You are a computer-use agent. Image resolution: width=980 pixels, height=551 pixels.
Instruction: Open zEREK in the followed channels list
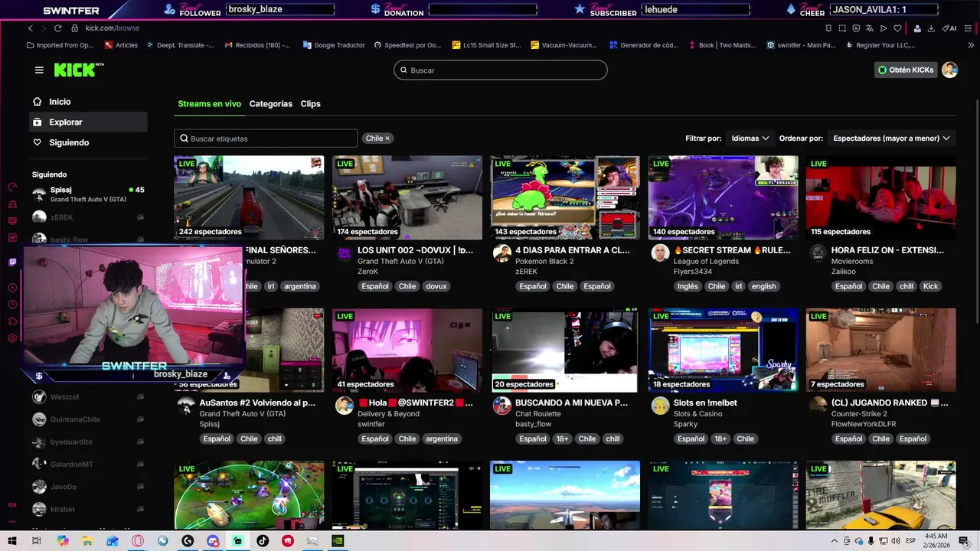point(88,217)
